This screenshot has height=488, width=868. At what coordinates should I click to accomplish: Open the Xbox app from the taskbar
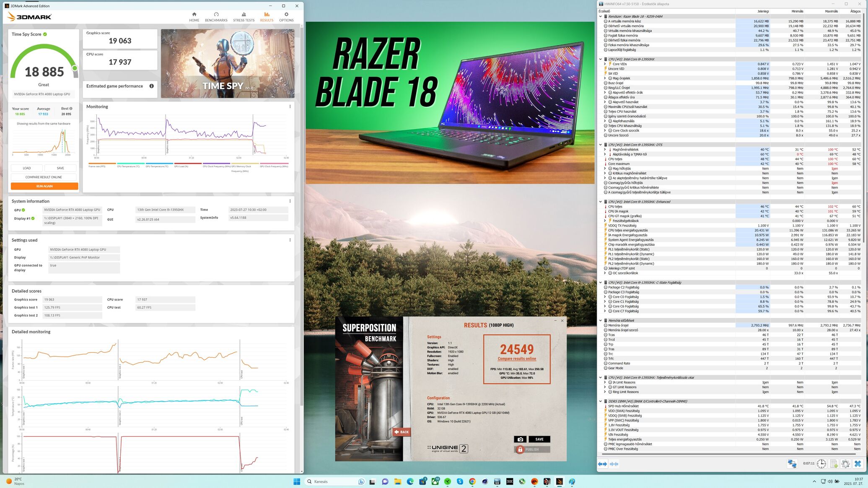coord(435,481)
